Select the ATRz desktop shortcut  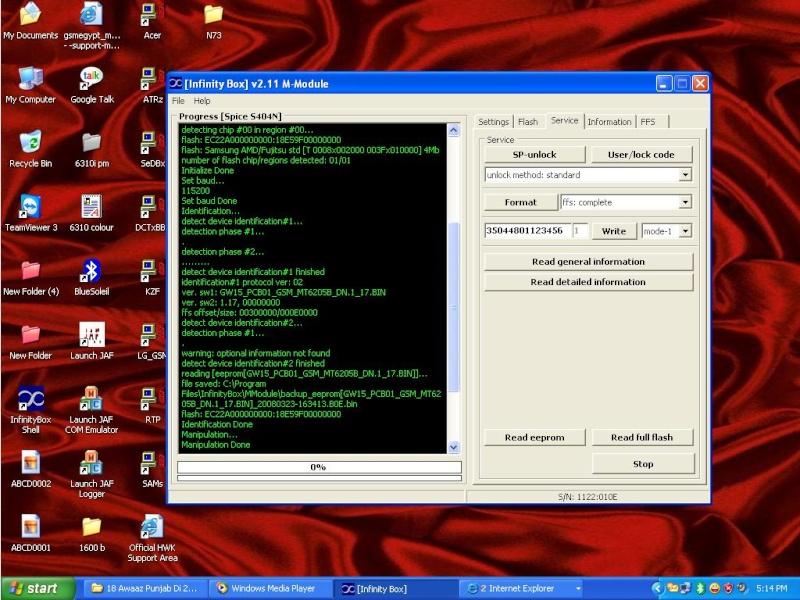click(152, 85)
